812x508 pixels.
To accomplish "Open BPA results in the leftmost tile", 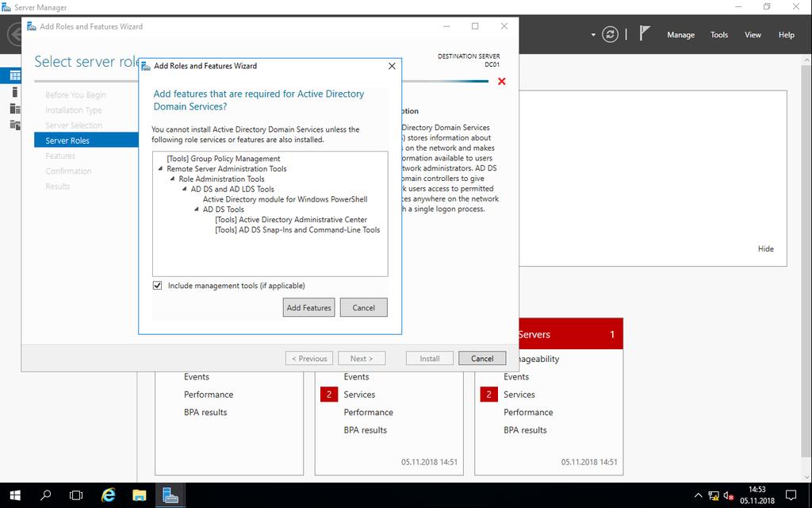I will click(205, 412).
